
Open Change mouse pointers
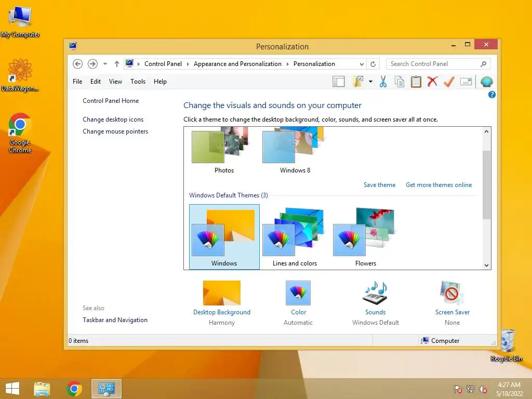115,131
